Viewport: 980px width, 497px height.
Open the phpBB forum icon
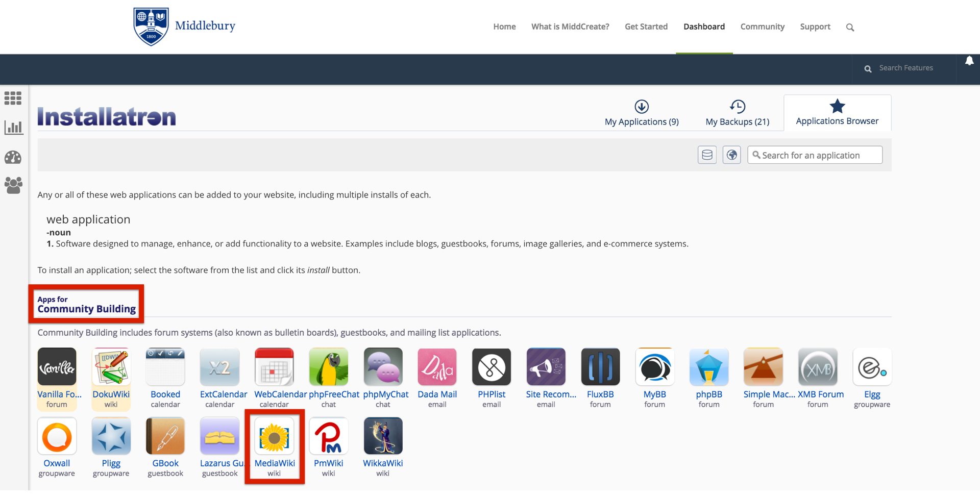click(708, 367)
